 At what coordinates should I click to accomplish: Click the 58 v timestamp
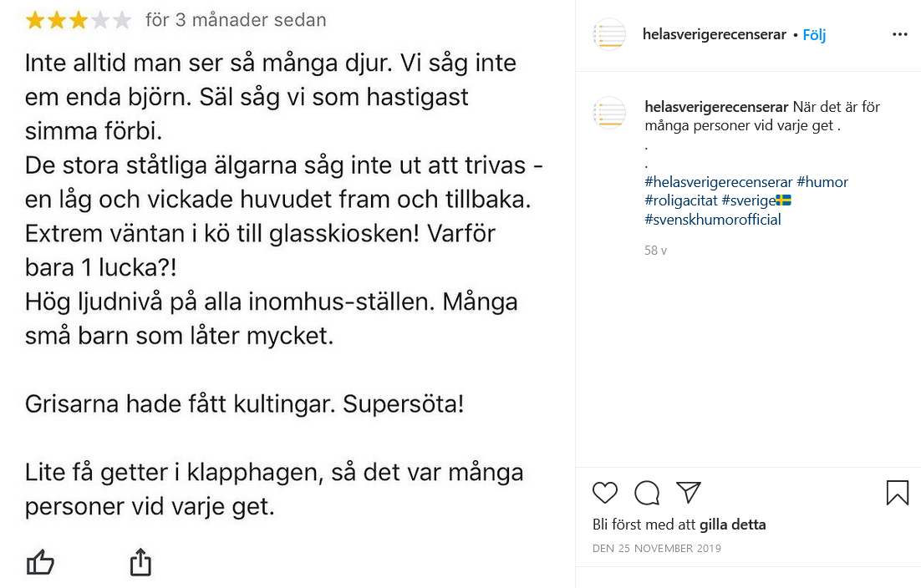tap(655, 251)
